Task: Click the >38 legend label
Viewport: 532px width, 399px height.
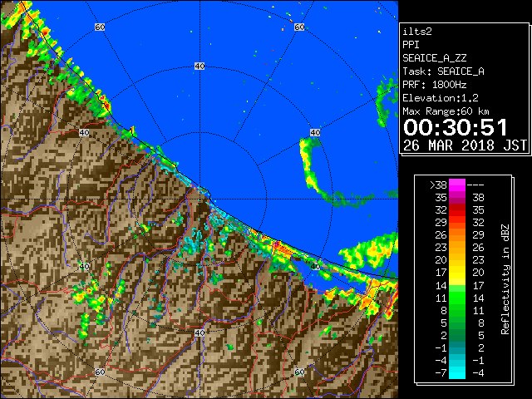Action: 438,185
